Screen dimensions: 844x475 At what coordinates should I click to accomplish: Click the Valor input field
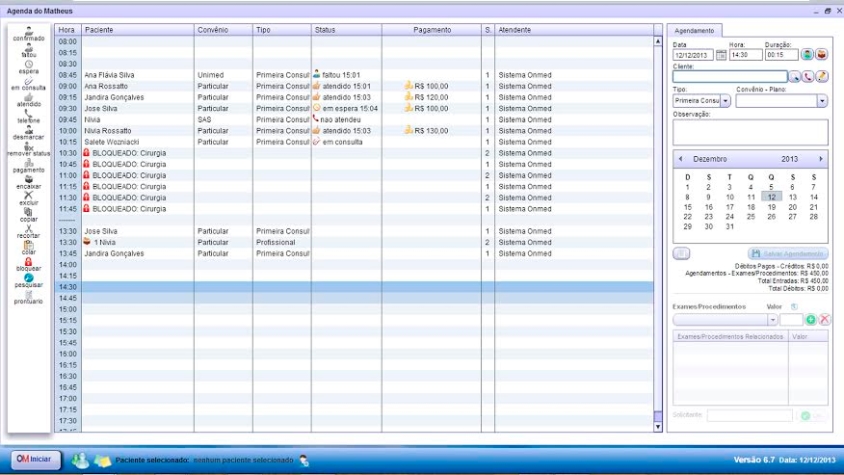click(791, 320)
